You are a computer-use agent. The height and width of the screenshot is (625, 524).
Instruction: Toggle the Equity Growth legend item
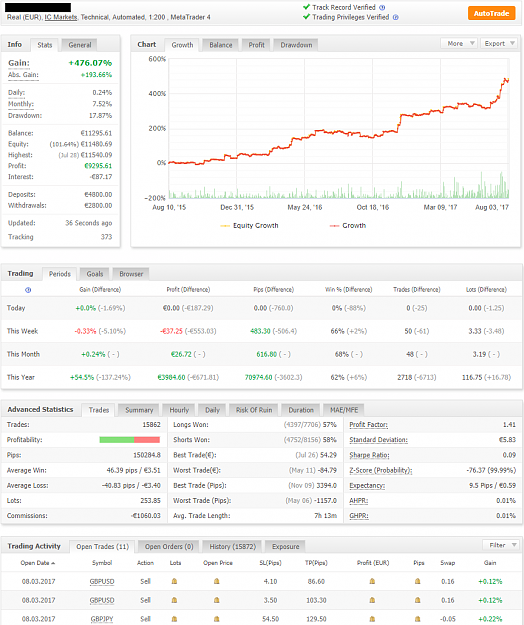tap(249, 226)
